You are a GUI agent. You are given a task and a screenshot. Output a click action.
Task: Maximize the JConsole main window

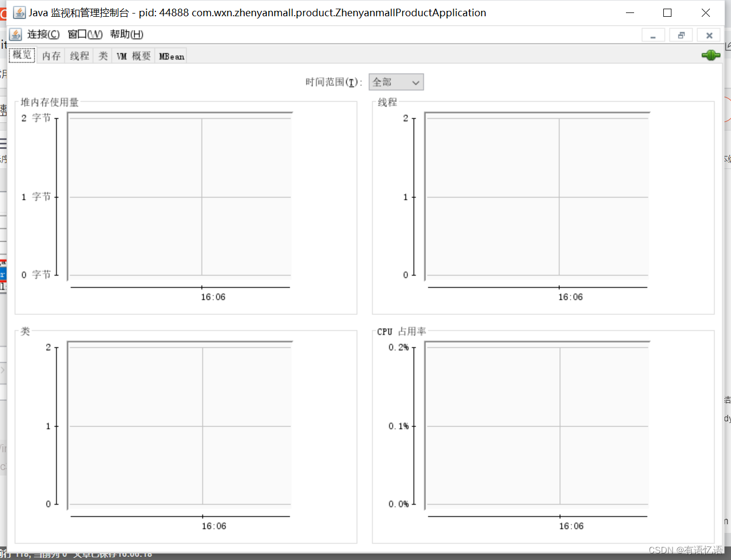pos(668,12)
